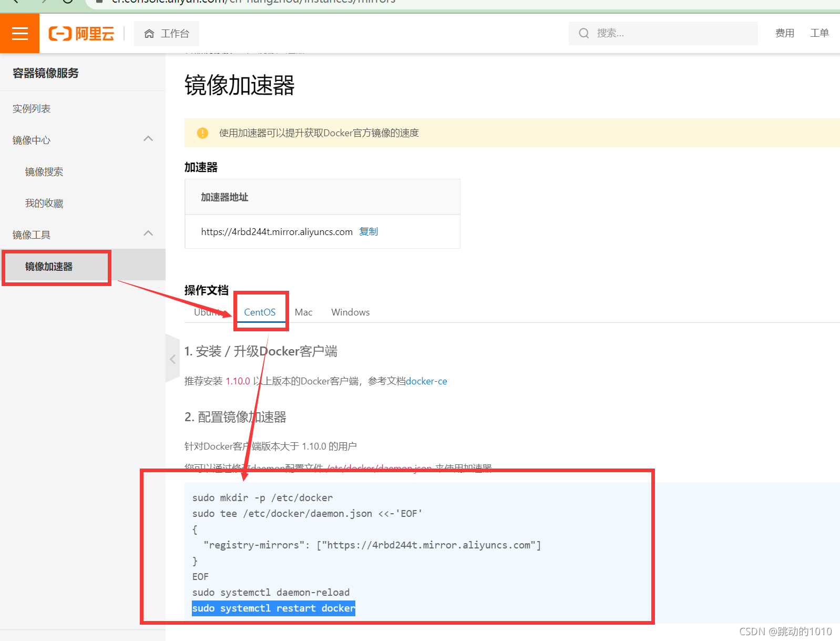Image resolution: width=840 pixels, height=641 pixels.
Task: Open the docker-ce documentation link
Action: click(426, 381)
